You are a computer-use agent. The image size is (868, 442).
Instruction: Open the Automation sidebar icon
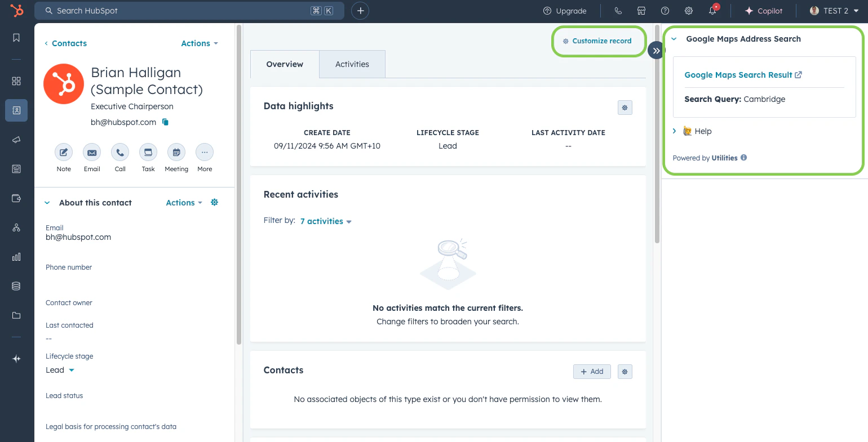[x=16, y=227]
